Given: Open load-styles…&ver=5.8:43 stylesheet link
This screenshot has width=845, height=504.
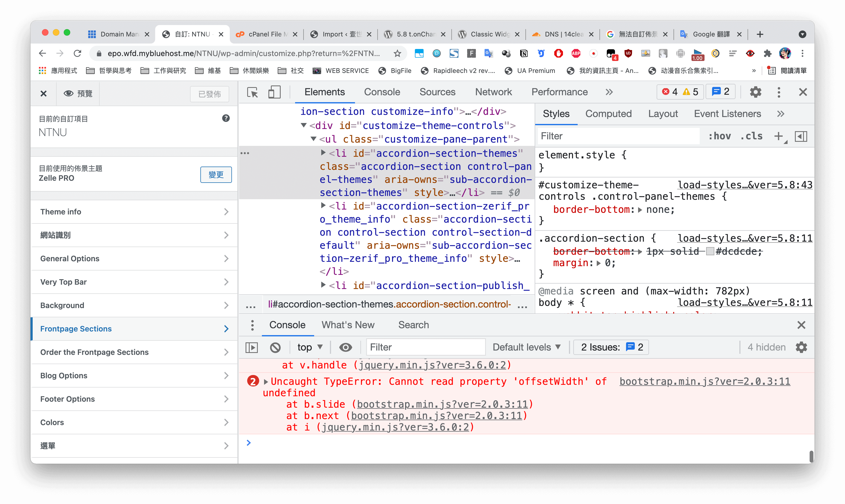Looking at the screenshot, I should [745, 185].
